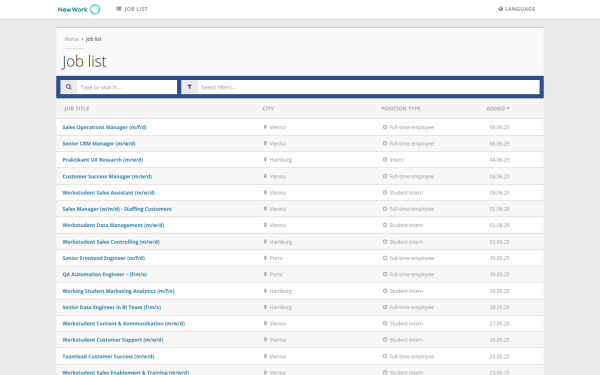
Task: Sort by City column header
Action: click(268, 109)
